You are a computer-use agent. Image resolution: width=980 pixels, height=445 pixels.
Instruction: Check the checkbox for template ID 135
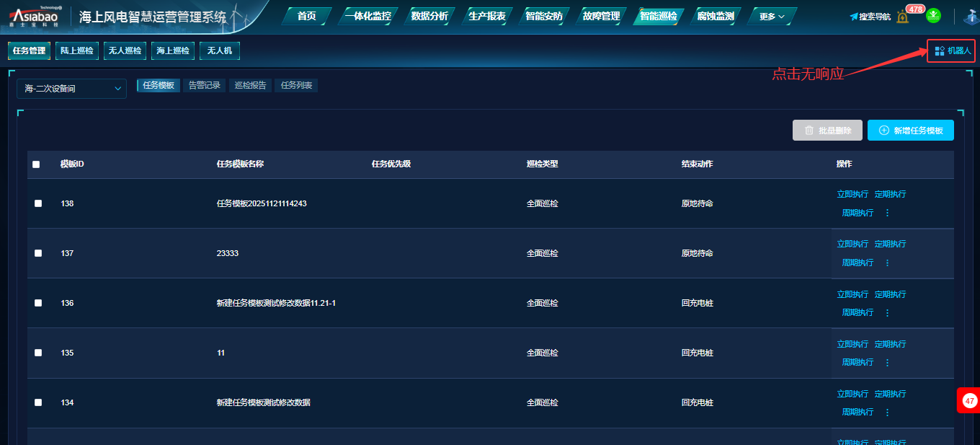pos(38,353)
